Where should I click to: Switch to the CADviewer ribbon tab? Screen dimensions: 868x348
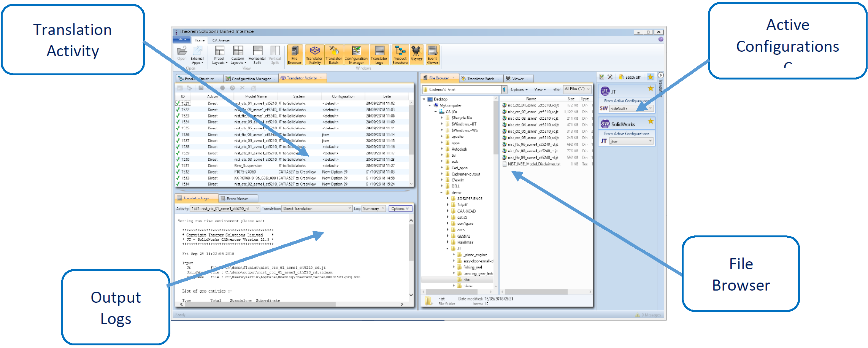221,40
